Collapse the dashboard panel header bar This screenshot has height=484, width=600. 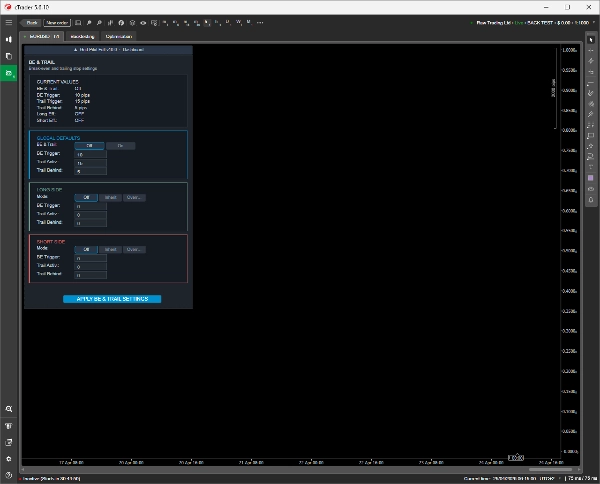[x=108, y=49]
